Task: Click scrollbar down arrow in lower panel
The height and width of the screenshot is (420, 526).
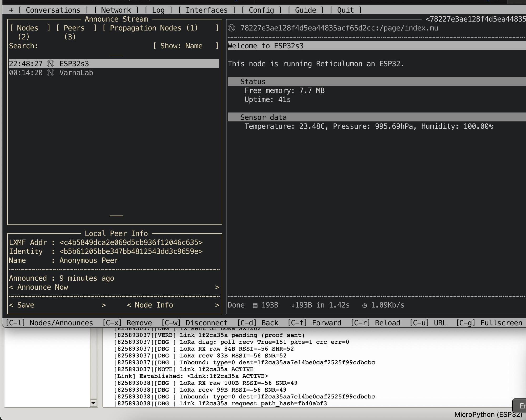Action: point(93,403)
